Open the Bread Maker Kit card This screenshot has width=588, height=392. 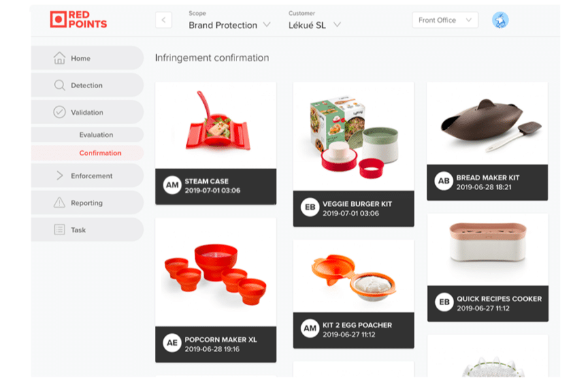pyautogui.click(x=487, y=141)
